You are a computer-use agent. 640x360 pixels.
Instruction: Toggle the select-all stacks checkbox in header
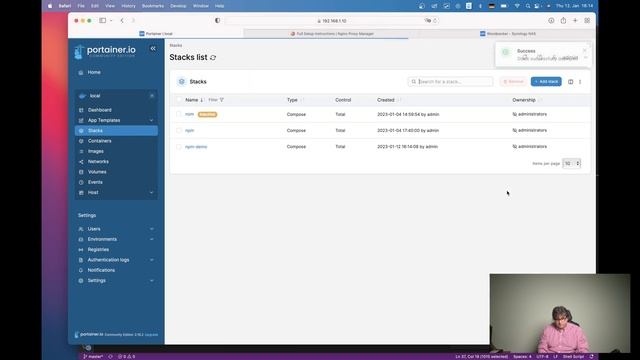click(x=179, y=100)
